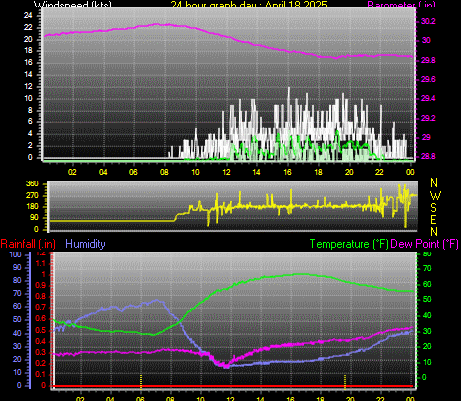The image size is (461, 401).
Task: Click the yellow sunrise marker near 06
Action: 141,382
